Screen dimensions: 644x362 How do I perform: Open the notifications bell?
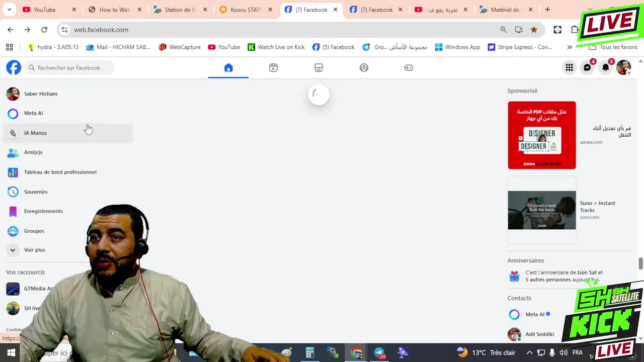point(606,68)
